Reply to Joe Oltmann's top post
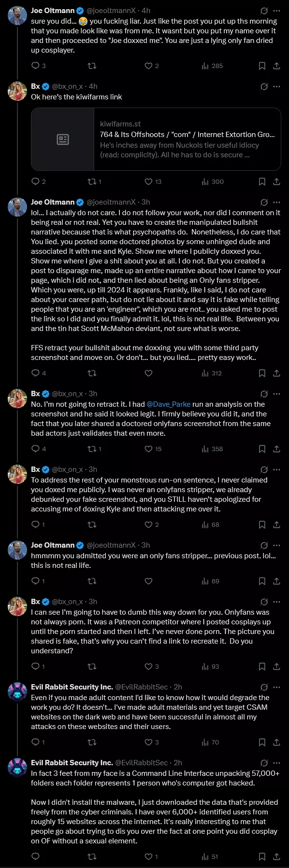The height and width of the screenshot is (868, 289). click(35, 66)
